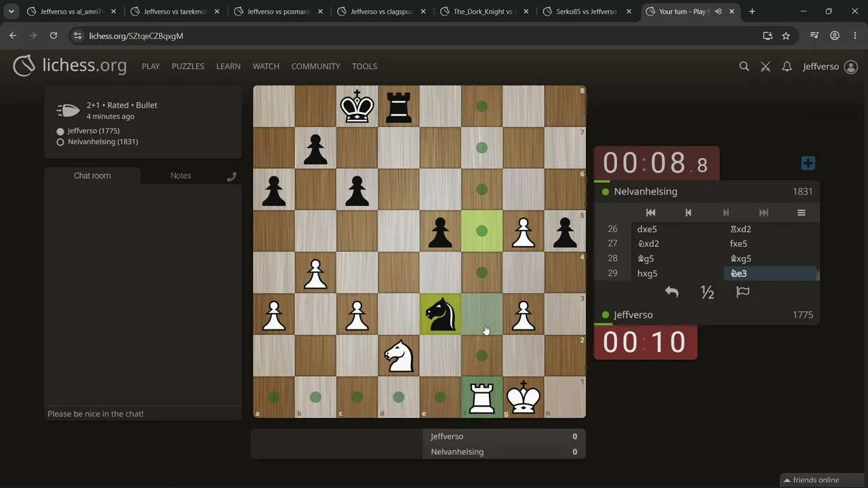This screenshot has height=488, width=868.
Task: Go to move fxe5 in the move list
Action: pos(770,244)
